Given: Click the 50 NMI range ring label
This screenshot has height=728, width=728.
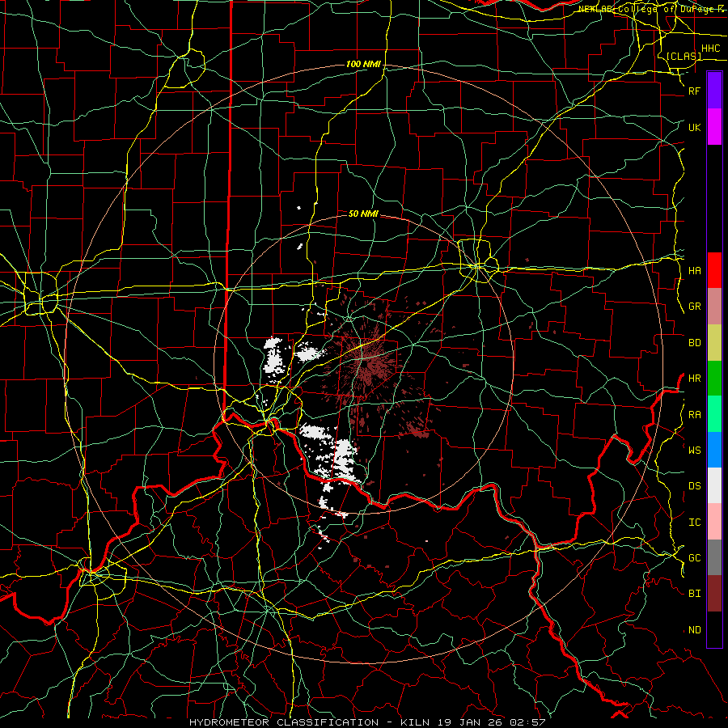Looking at the screenshot, I should (363, 214).
